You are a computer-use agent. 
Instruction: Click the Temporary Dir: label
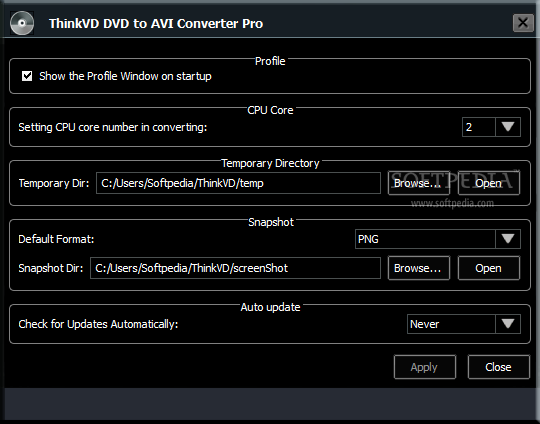click(54, 183)
